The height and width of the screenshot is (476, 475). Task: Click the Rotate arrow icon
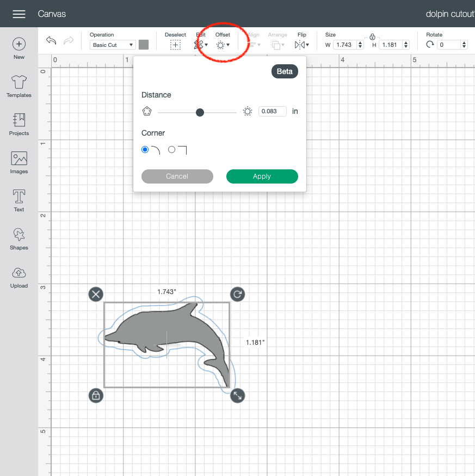[x=430, y=45]
